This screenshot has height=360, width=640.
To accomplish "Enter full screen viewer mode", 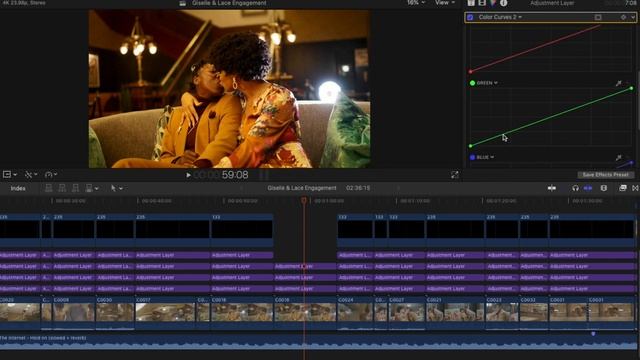I will pyautogui.click(x=455, y=175).
